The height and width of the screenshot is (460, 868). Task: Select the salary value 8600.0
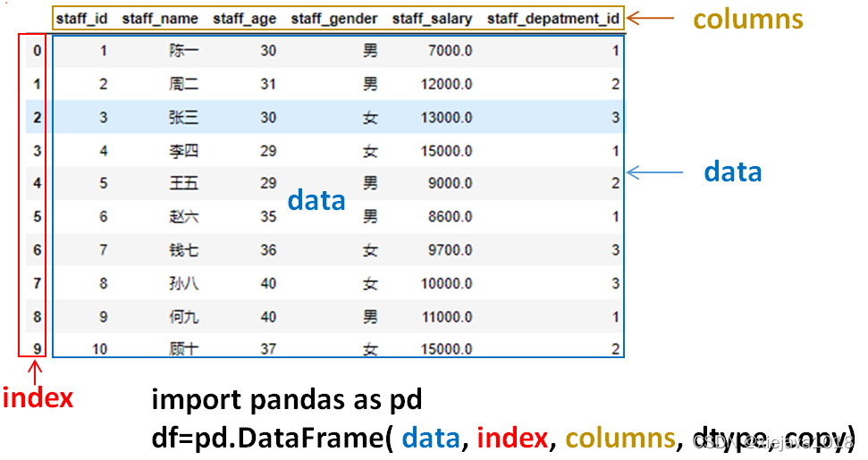(450, 216)
